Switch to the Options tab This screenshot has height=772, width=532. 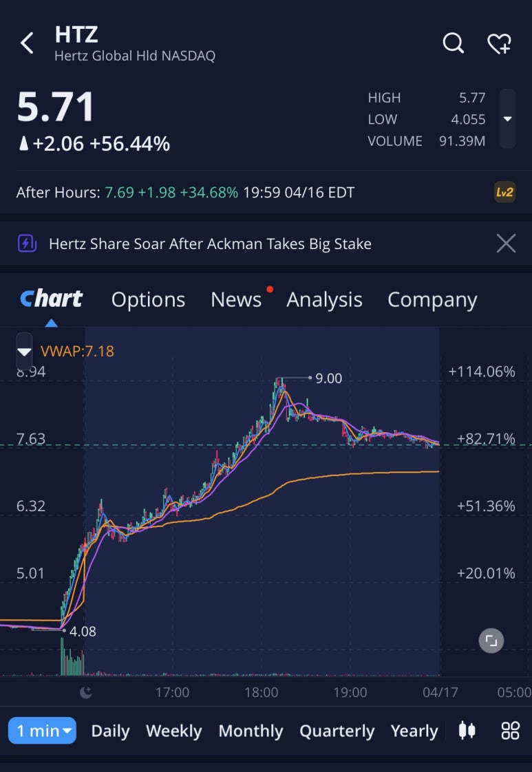pyautogui.click(x=148, y=299)
